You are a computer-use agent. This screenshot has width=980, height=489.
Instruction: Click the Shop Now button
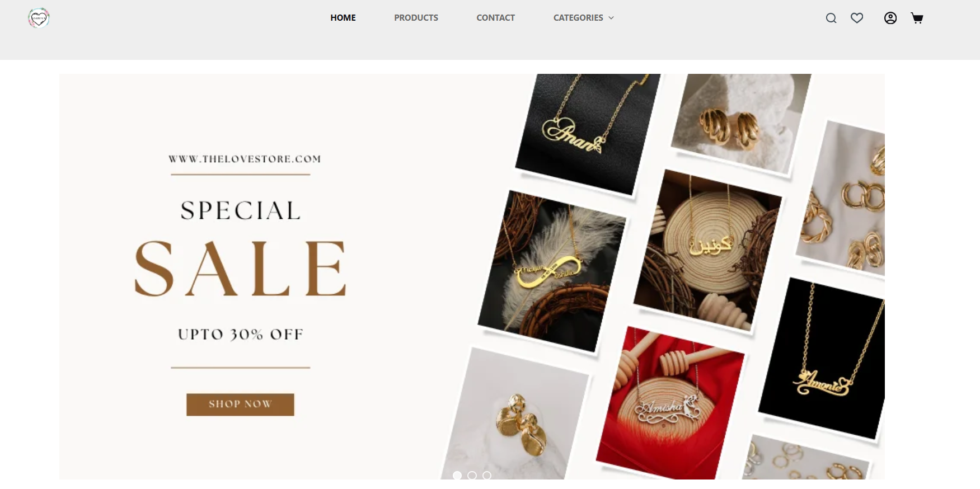pyautogui.click(x=240, y=404)
